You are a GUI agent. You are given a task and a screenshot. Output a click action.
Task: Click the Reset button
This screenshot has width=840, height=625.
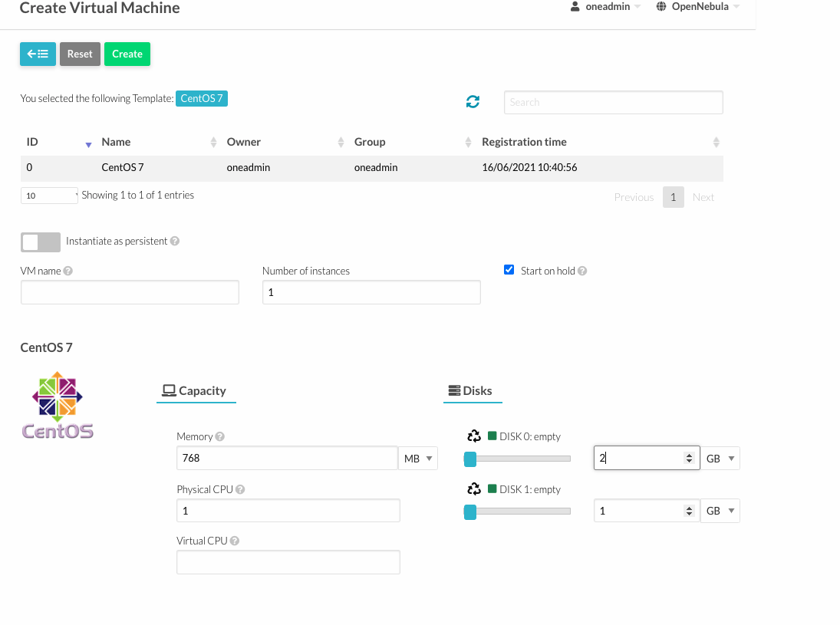point(80,54)
